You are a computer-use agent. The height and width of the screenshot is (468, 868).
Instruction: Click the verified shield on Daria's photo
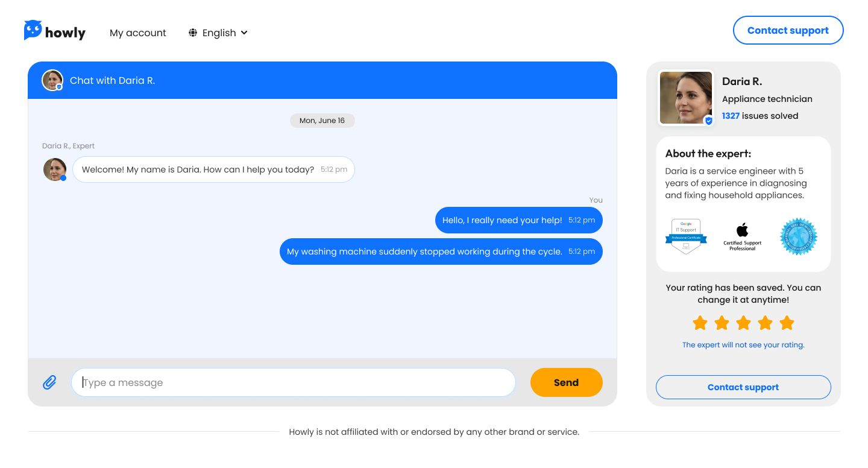[x=709, y=121]
